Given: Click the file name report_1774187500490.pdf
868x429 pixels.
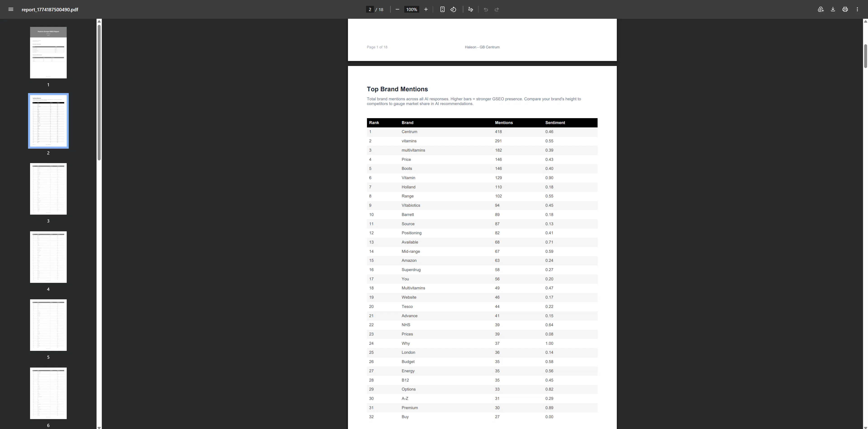Looking at the screenshot, I should coord(50,9).
